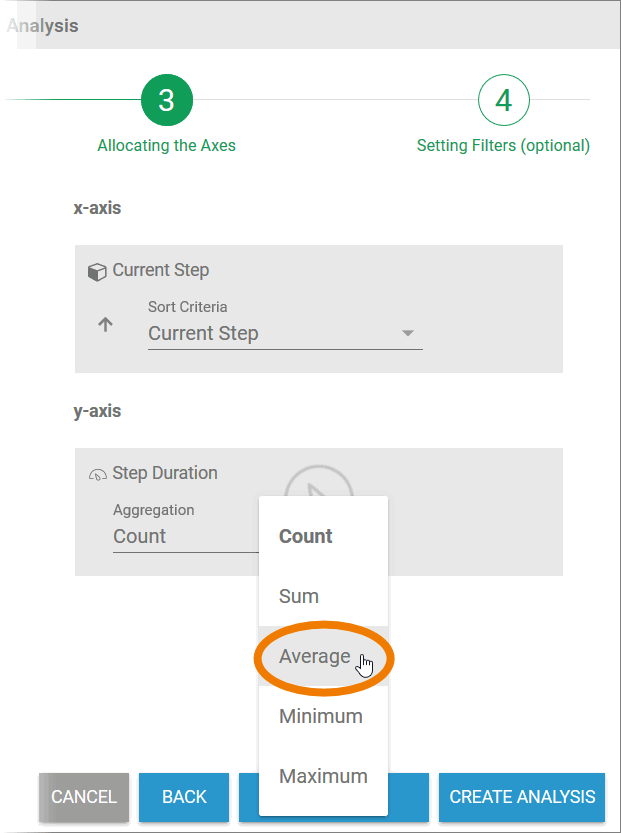Screen dimensions: 621x833
Task: Click the step 4 circle icon
Action: (503, 100)
